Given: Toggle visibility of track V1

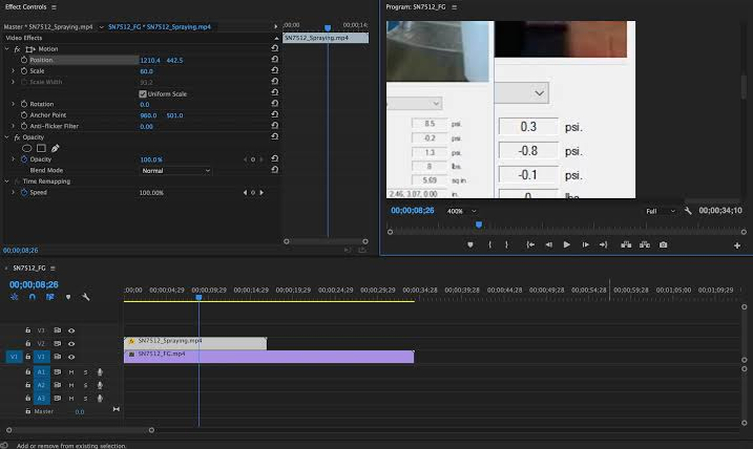Looking at the screenshot, I should coord(71,357).
